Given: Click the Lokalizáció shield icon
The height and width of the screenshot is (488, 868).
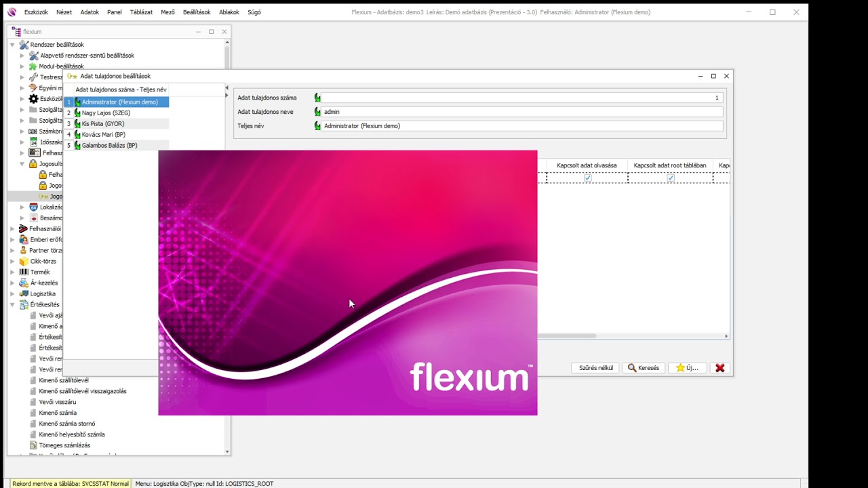Looking at the screenshot, I should (x=33, y=207).
